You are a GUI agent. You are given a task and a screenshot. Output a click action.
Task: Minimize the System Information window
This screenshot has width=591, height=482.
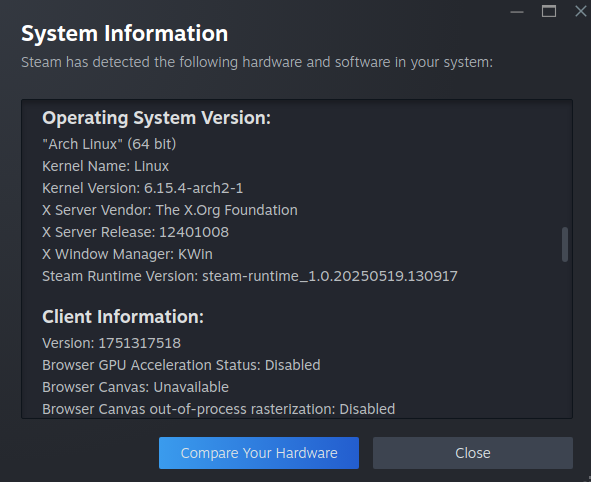[x=517, y=12]
